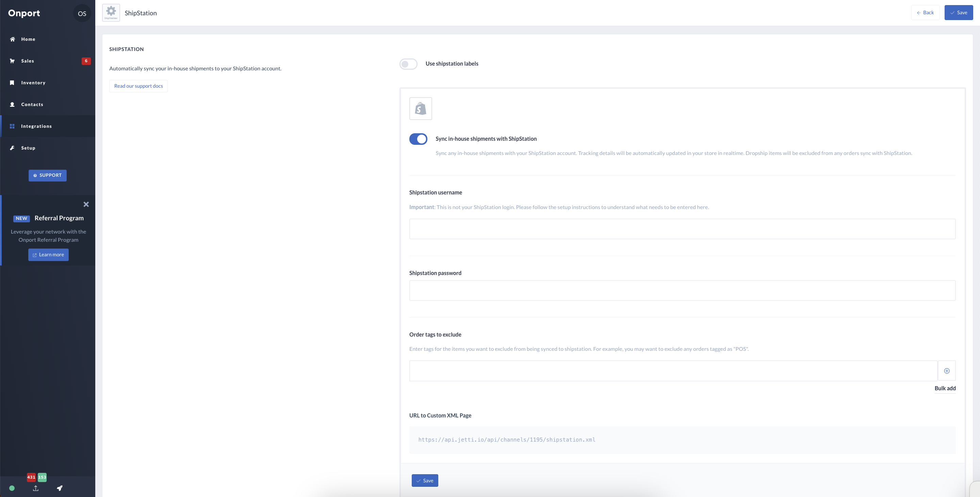980x497 pixels.
Task: Open the Setup menu item
Action: click(x=48, y=148)
